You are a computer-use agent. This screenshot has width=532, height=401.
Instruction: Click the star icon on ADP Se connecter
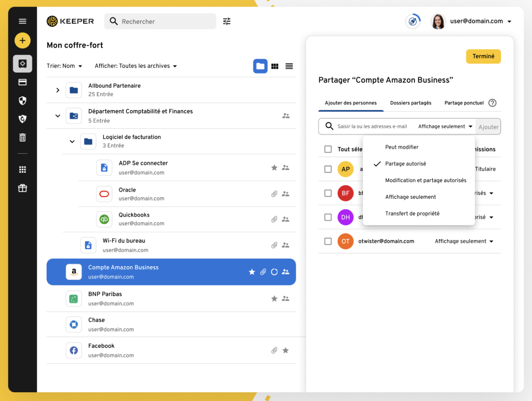274,168
